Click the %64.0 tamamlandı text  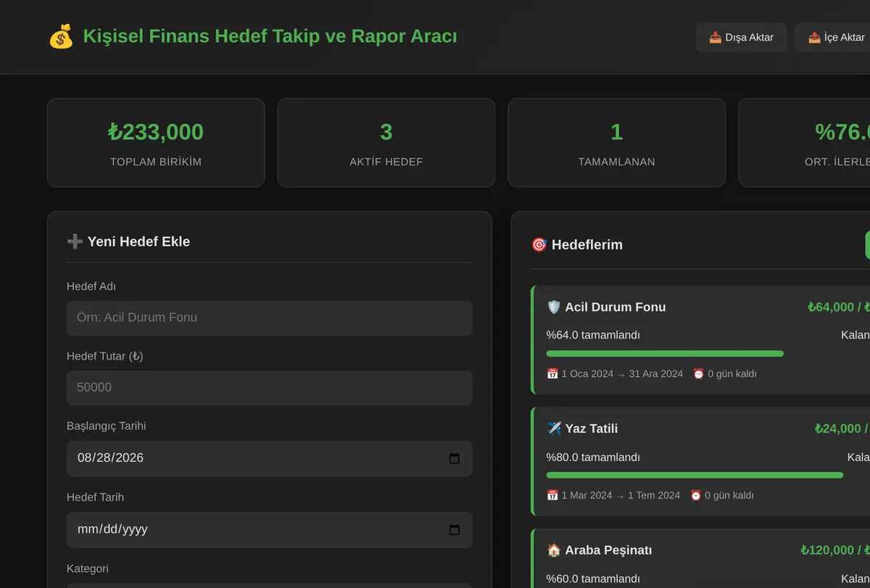coord(593,335)
